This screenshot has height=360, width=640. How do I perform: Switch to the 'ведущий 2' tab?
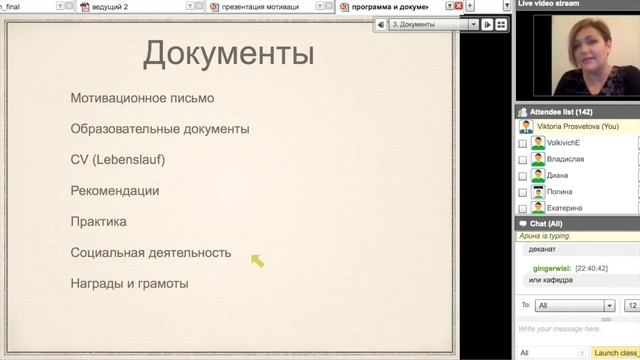110,7
